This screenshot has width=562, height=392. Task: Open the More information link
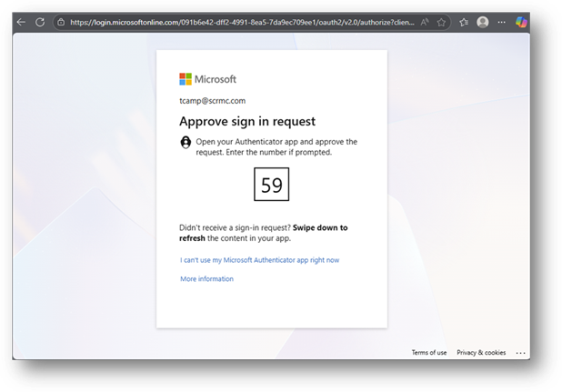coord(206,279)
